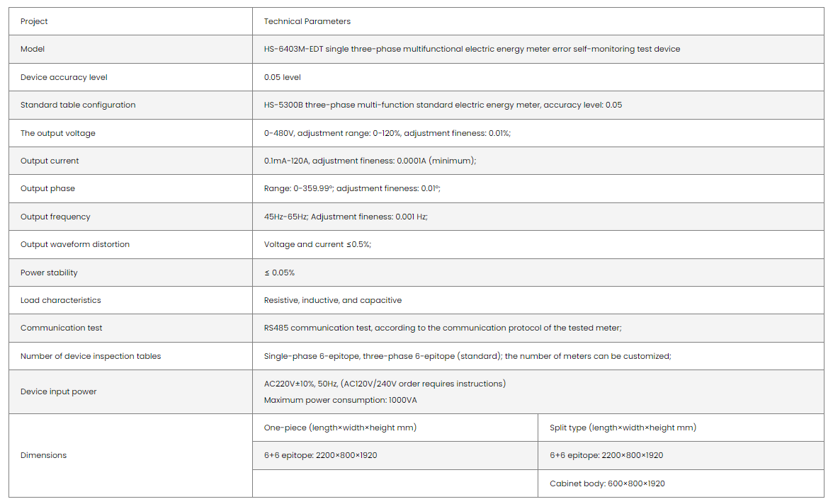Click the "Project" header cell
Viewport: 833px width, 504px height.
click(x=34, y=21)
